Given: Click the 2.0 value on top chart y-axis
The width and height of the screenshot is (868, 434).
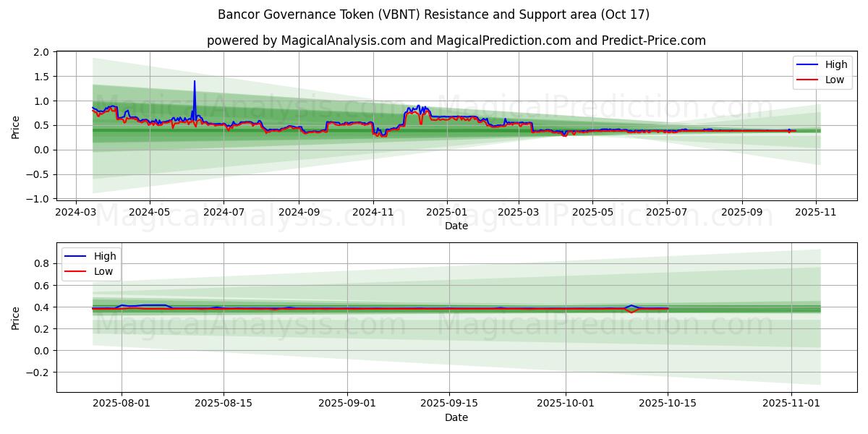Looking at the screenshot, I should (x=42, y=52).
